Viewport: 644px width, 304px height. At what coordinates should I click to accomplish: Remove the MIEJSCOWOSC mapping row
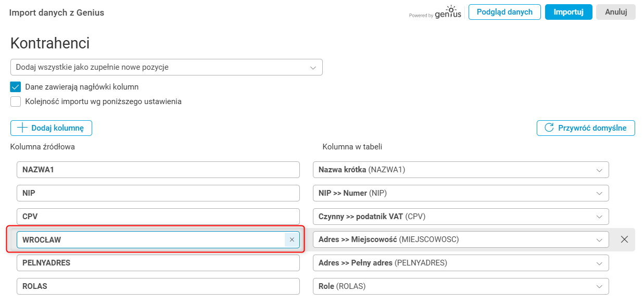click(624, 239)
